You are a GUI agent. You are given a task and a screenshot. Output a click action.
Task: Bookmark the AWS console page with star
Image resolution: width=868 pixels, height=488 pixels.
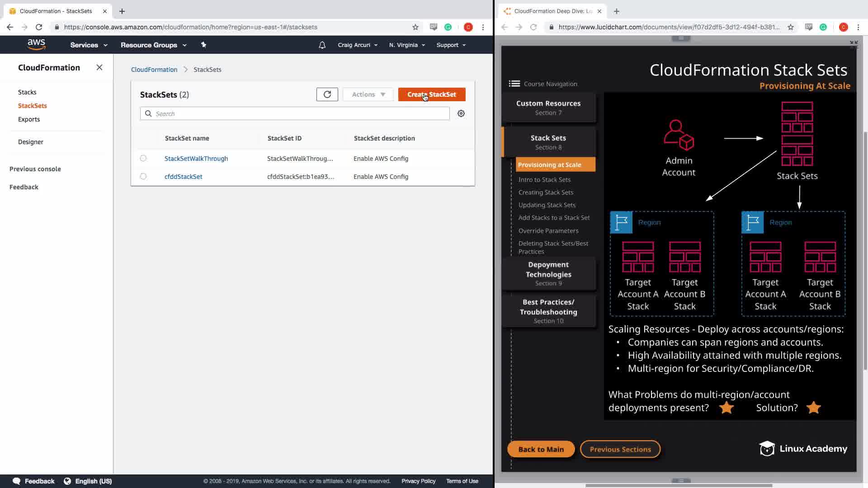415,27
